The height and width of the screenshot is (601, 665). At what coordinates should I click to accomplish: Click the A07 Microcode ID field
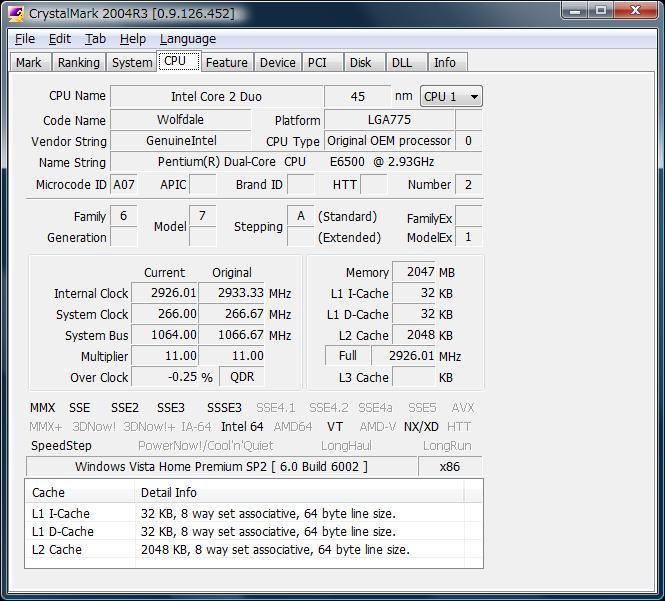point(124,184)
